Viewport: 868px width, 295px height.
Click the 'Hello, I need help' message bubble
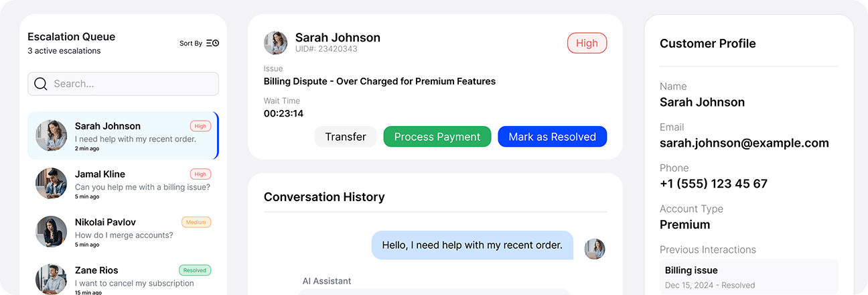(472, 245)
